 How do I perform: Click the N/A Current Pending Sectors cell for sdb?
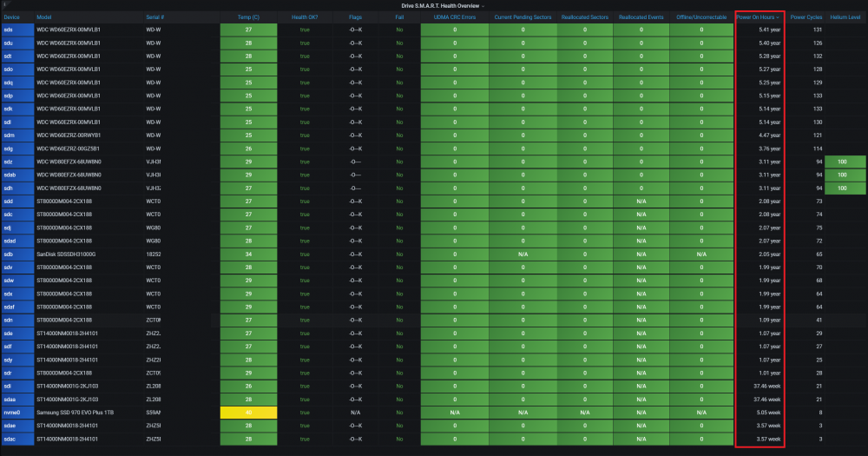click(x=523, y=254)
